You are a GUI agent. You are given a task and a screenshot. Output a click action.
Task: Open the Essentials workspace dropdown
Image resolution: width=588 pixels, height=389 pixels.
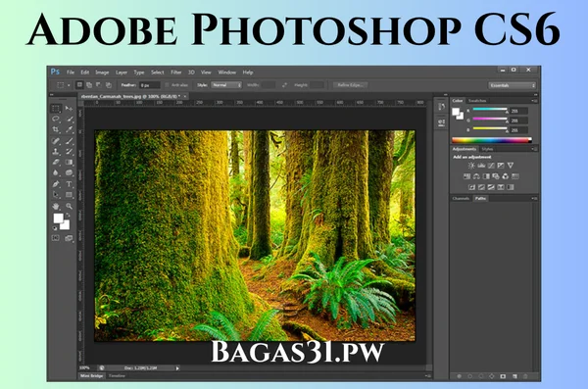point(513,85)
